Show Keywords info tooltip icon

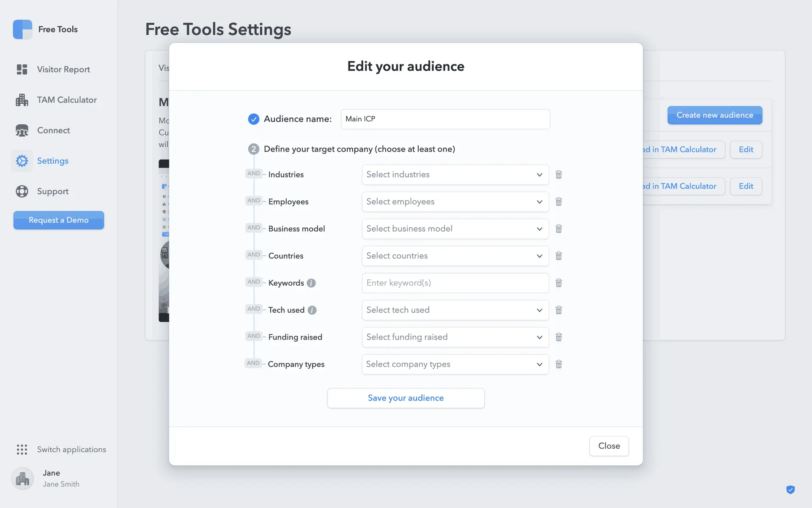[311, 283]
